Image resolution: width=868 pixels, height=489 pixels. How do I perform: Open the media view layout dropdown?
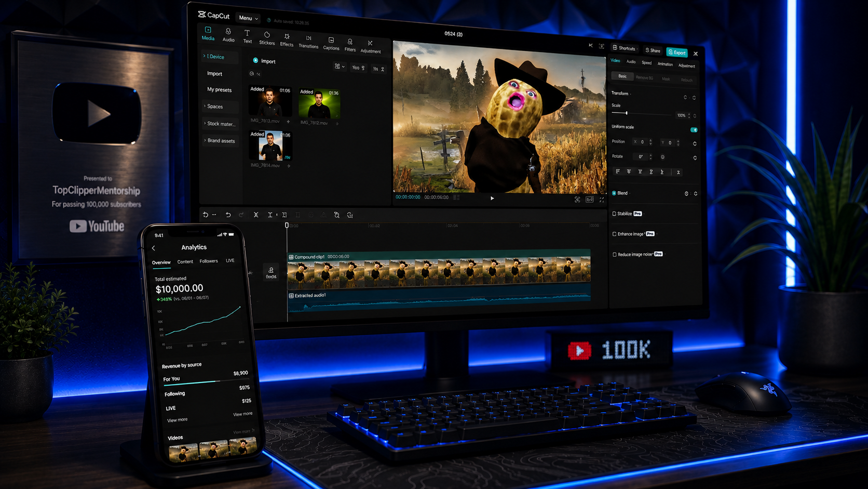tap(340, 67)
